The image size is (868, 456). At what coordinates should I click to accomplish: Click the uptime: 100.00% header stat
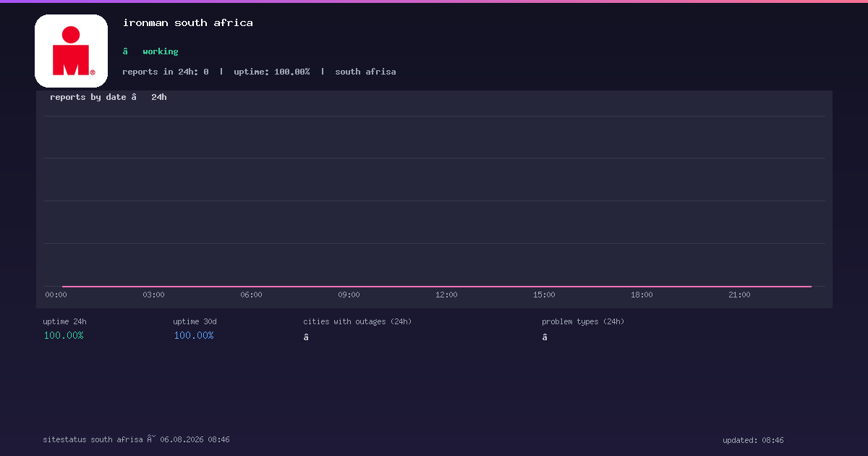pos(272,72)
